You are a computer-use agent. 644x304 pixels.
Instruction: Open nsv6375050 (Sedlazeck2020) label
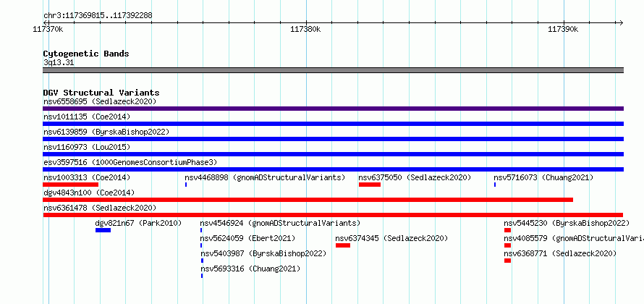415,177
